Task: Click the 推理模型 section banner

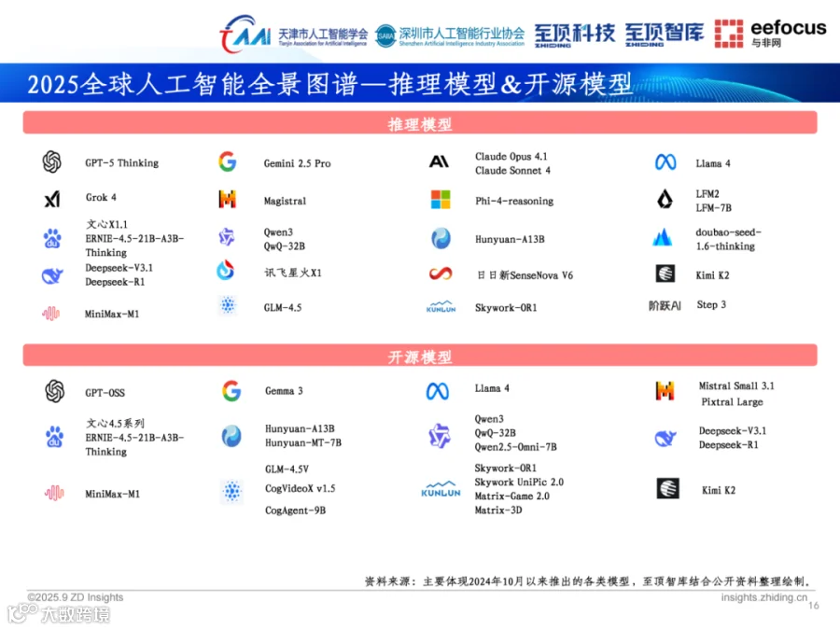Action: 420,122
